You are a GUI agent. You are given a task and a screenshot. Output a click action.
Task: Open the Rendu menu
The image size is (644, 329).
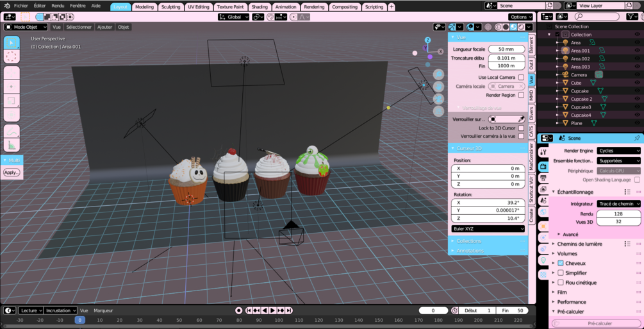[58, 6]
